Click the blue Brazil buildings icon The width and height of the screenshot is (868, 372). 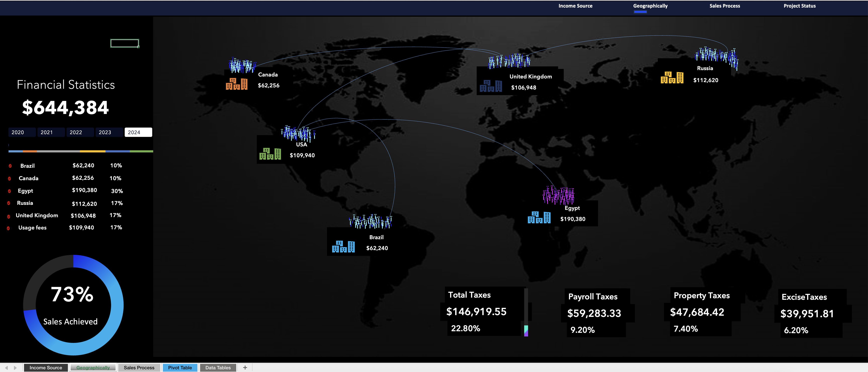coord(343,247)
